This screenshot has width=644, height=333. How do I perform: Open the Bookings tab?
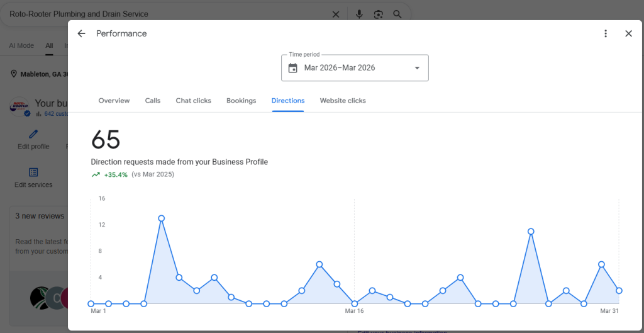point(241,101)
